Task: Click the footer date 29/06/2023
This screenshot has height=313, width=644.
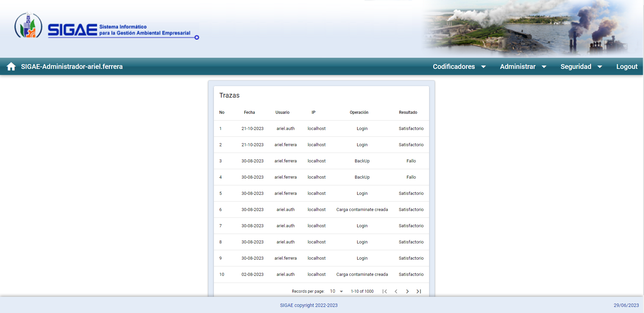Action: pos(626,305)
